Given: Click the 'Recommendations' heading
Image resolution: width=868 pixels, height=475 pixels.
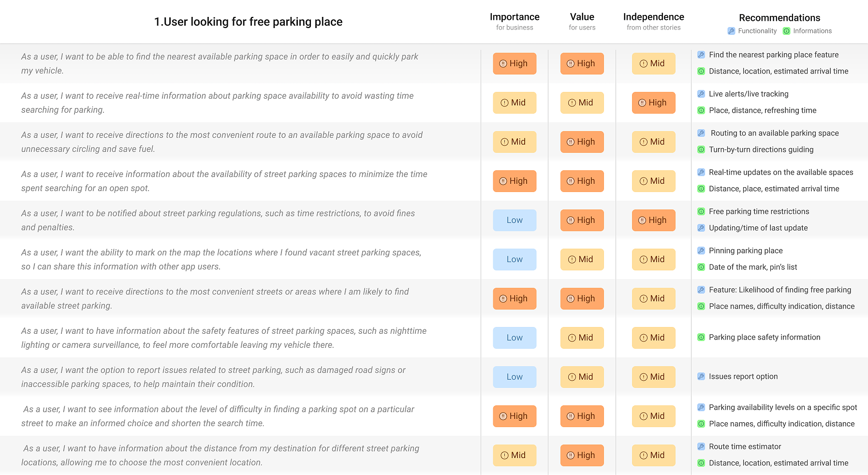Looking at the screenshot, I should coord(780,18).
